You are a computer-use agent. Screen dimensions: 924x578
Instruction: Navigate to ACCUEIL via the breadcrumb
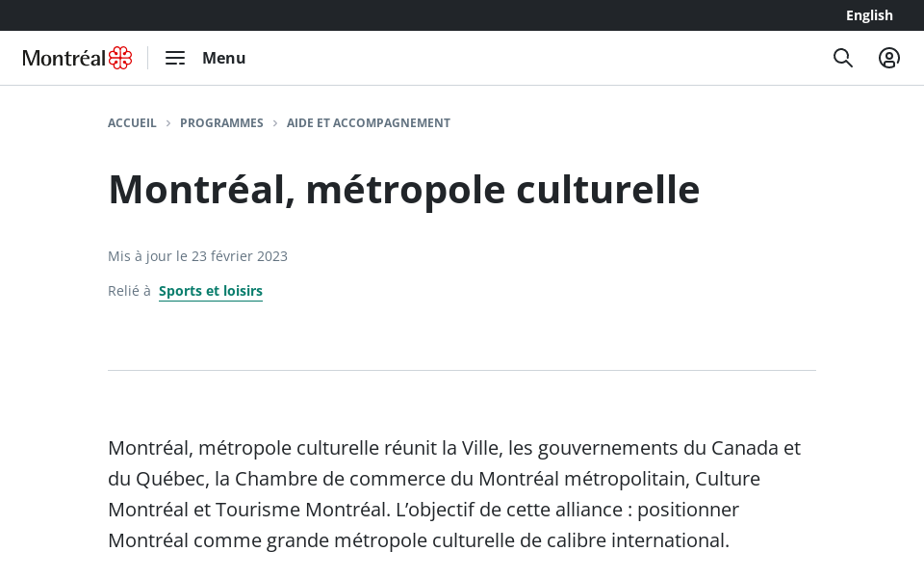click(132, 122)
